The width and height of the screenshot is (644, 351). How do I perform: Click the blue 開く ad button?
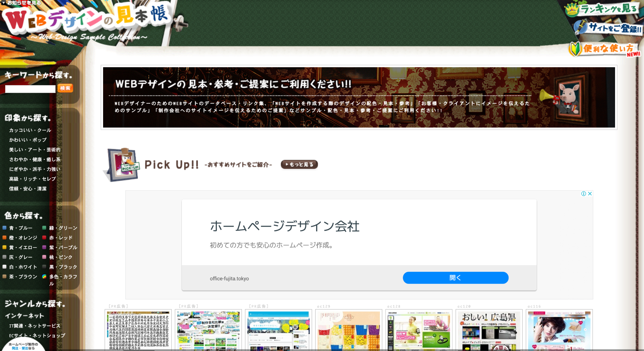coord(455,278)
